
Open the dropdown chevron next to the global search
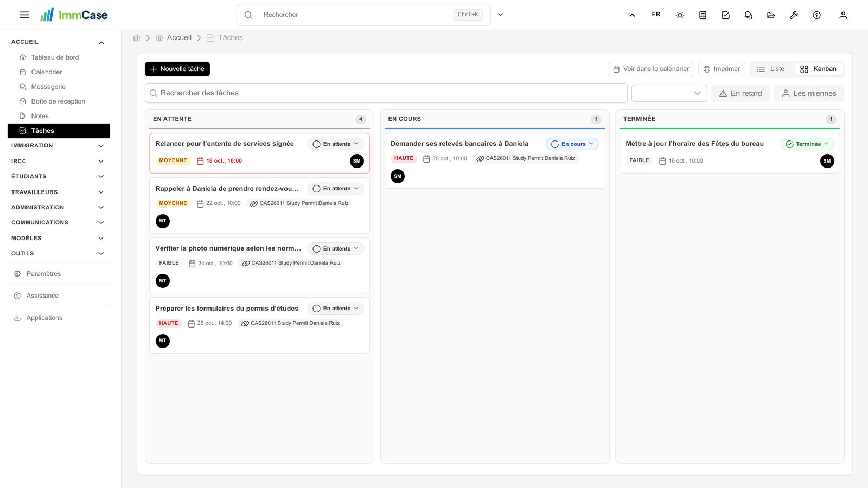point(500,15)
